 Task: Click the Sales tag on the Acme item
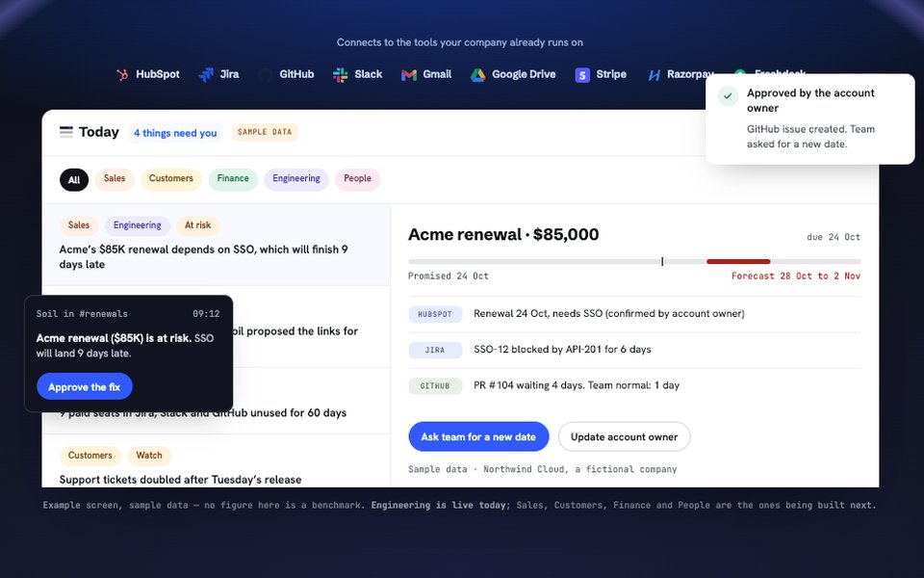coord(78,225)
